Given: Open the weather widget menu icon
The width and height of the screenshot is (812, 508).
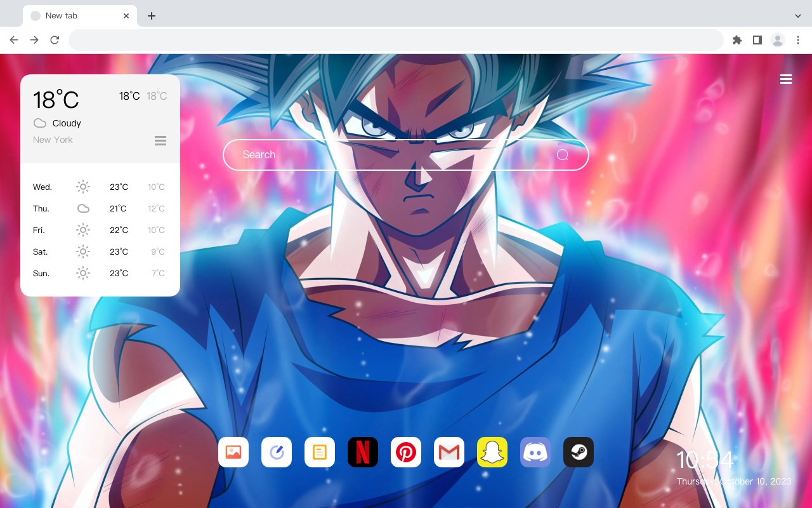Looking at the screenshot, I should tap(160, 140).
